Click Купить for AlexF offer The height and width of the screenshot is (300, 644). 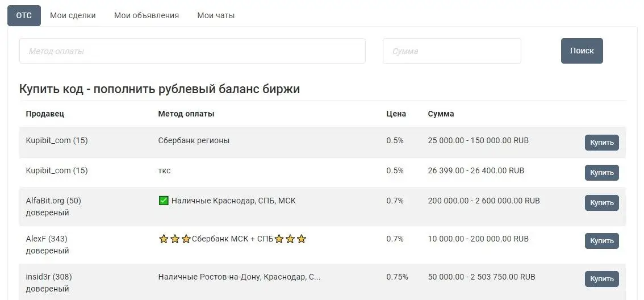tap(601, 241)
